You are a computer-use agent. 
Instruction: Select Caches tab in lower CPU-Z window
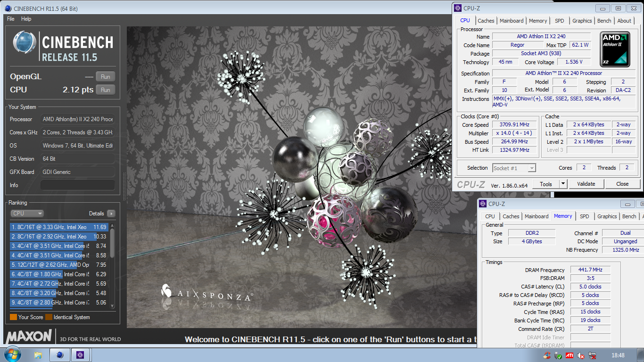[x=511, y=216]
